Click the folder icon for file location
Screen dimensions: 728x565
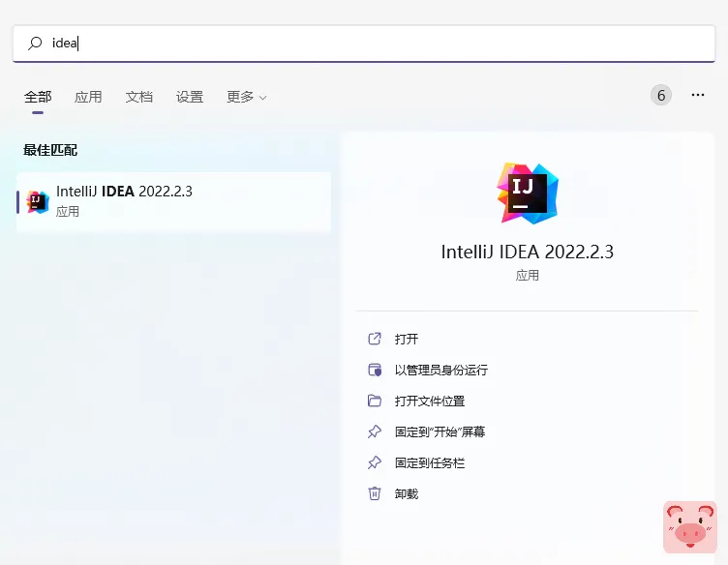coord(375,401)
